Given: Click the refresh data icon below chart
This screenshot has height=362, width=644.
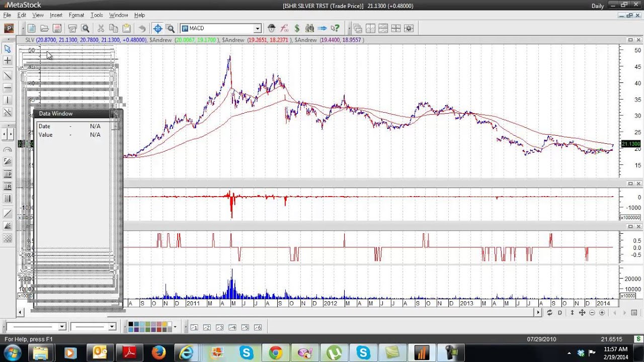Looking at the screenshot, I should [x=549, y=313].
